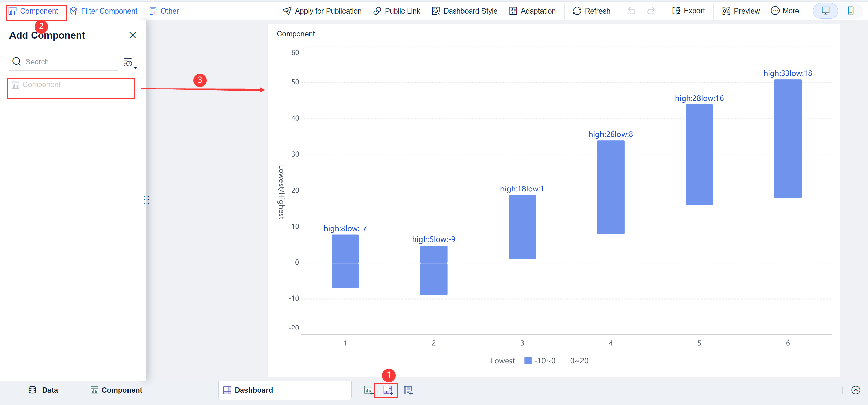Click the 0~20 legend entry
868x405 pixels.
pos(579,361)
